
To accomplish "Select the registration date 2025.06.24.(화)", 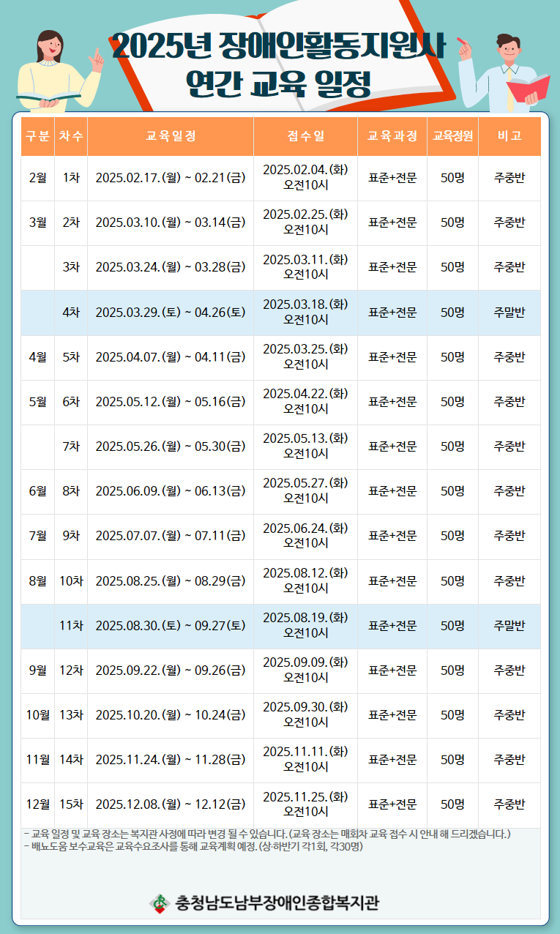I will pyautogui.click(x=305, y=528).
